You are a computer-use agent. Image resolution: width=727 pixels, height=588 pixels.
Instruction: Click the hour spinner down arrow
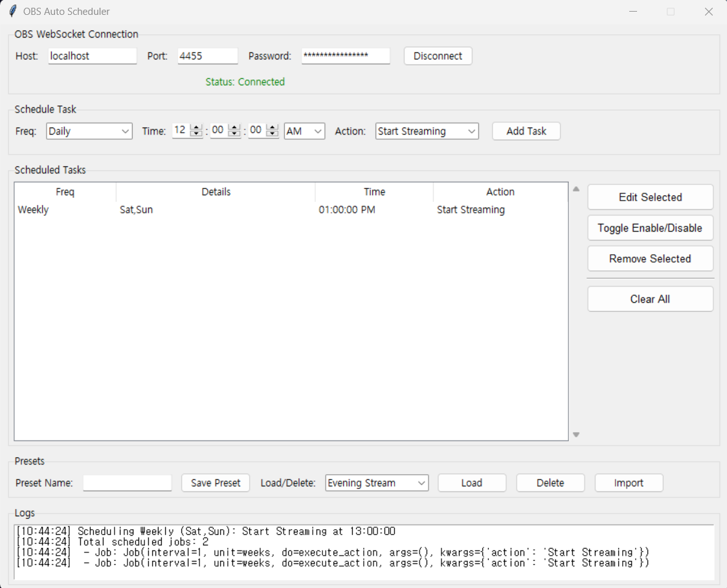coord(196,135)
